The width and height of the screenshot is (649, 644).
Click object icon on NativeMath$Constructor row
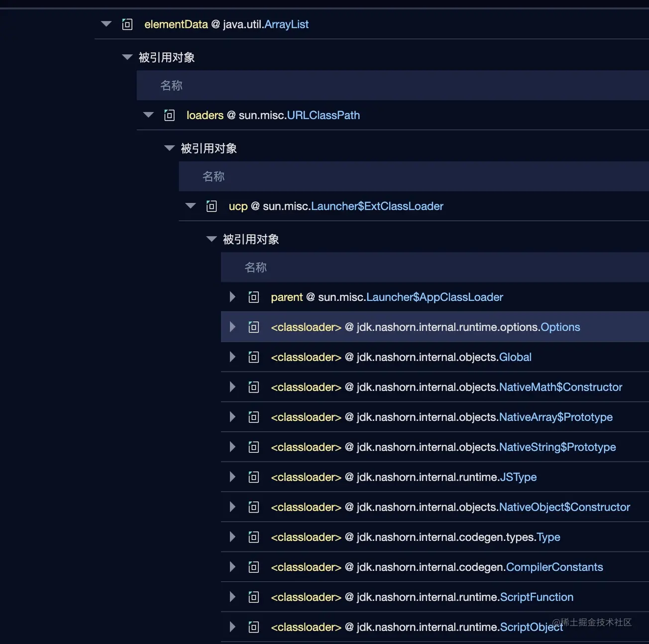pos(254,387)
